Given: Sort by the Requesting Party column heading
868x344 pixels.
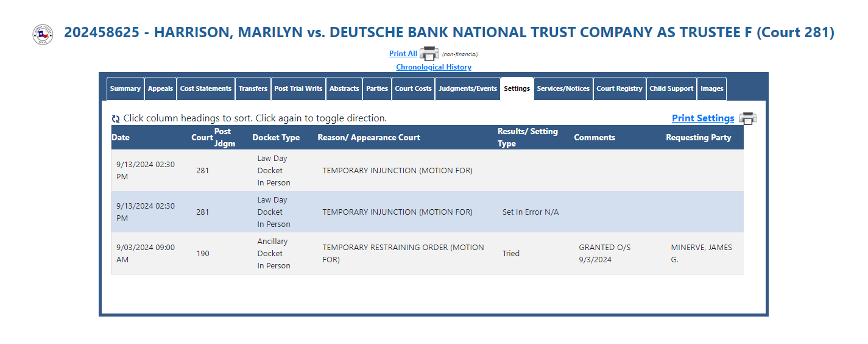Looking at the screenshot, I should (699, 137).
